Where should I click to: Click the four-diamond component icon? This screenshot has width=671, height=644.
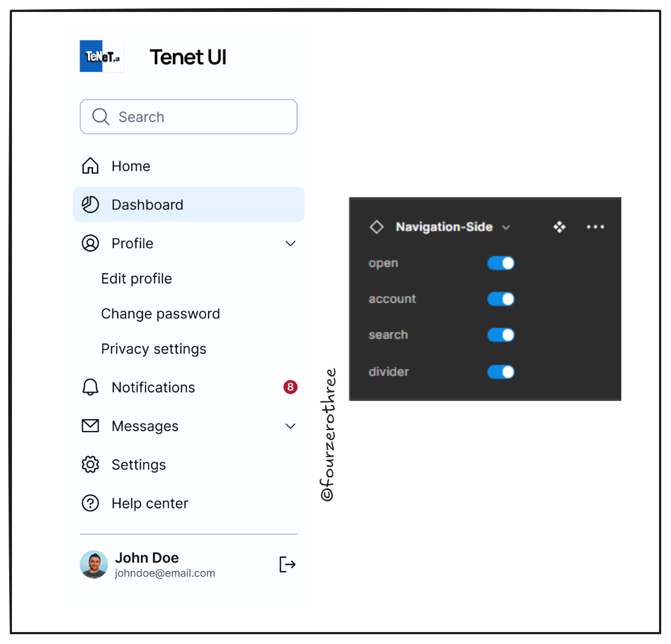[559, 227]
